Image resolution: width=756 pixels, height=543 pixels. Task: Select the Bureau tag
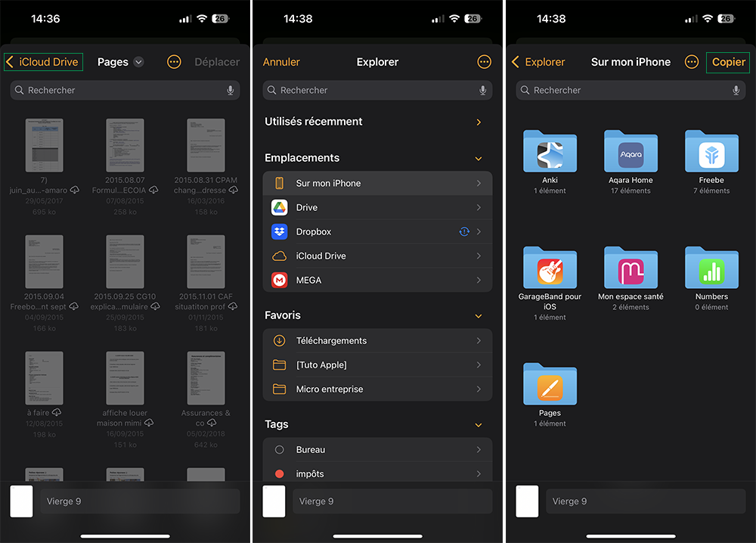(x=377, y=449)
